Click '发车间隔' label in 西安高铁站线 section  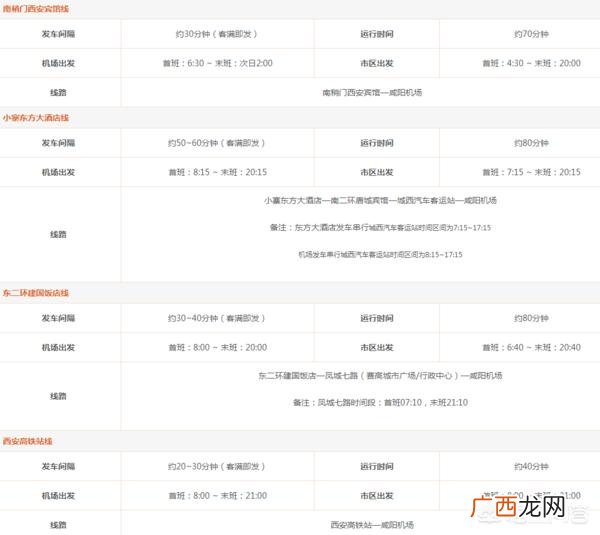click(x=58, y=466)
